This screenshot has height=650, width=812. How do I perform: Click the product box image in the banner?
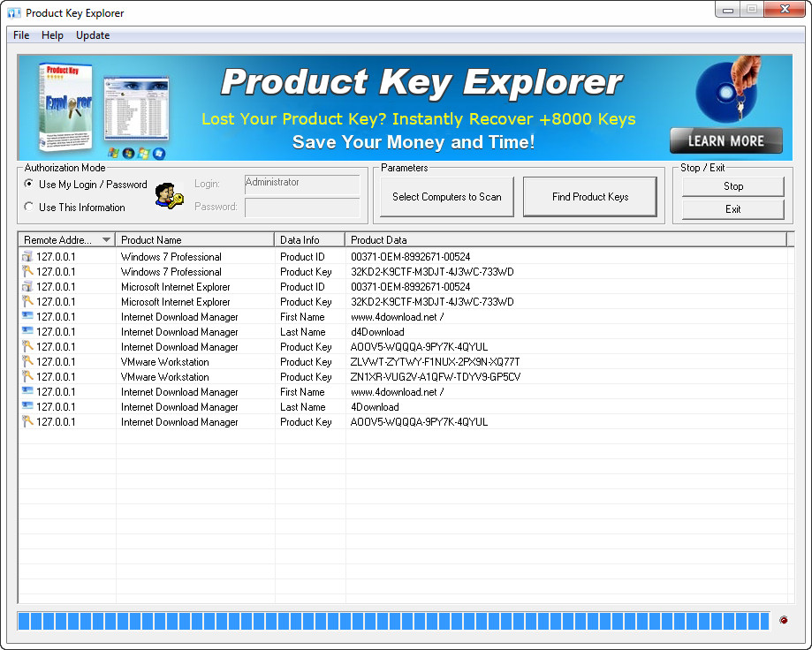click(65, 108)
